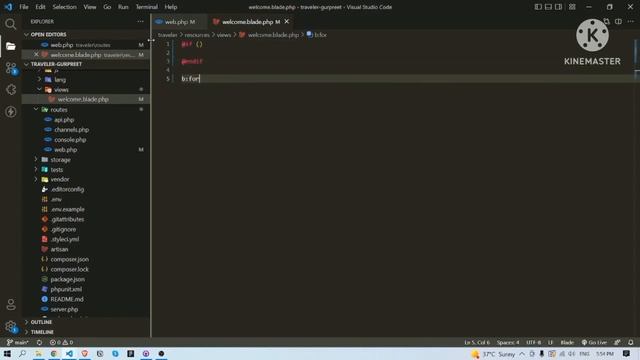640x360 pixels.
Task: Open the lightning bolt extension view
Action: [11, 111]
